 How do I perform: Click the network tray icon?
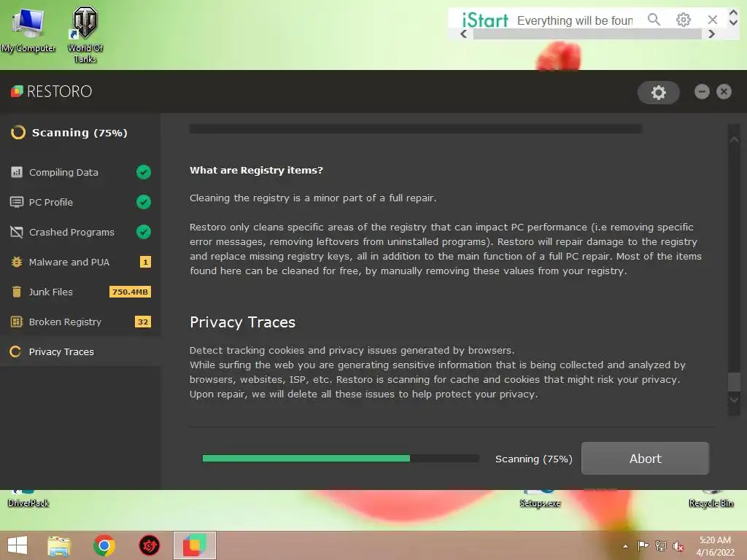[661, 545]
